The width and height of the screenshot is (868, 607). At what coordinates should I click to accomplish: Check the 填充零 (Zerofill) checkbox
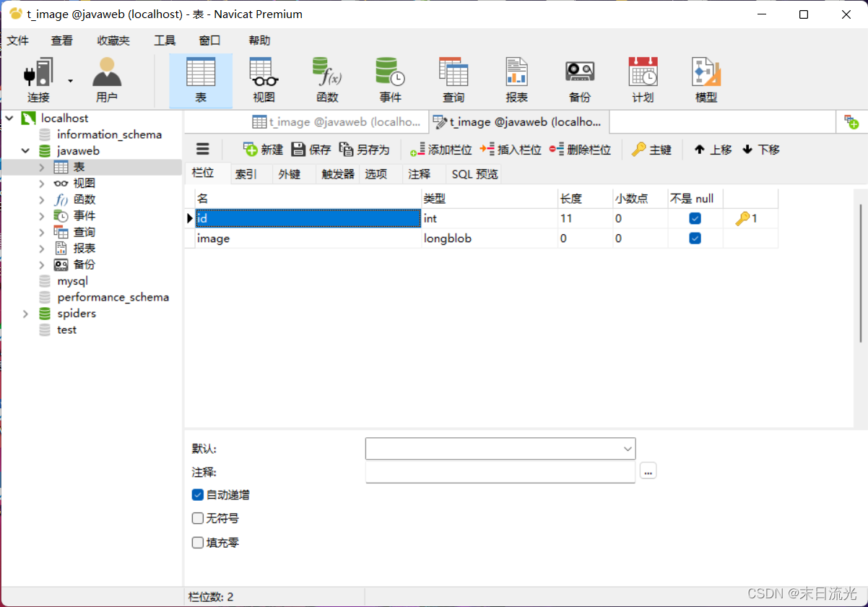click(198, 543)
